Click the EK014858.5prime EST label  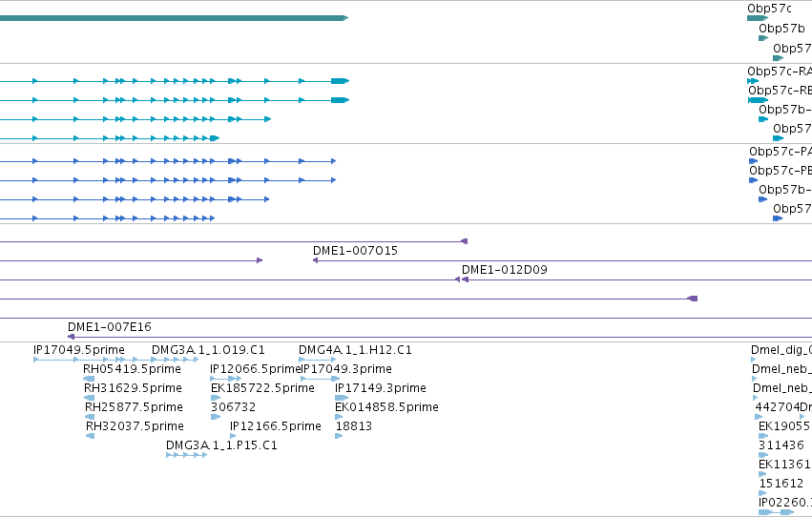pos(386,407)
